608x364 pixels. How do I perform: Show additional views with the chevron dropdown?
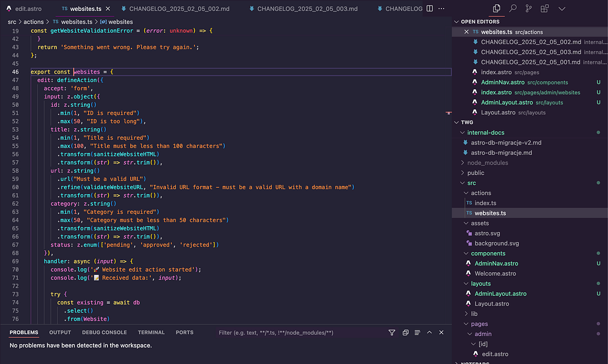(561, 9)
